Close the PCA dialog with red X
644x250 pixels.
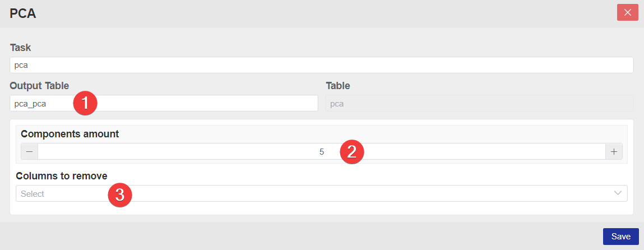[x=627, y=12]
